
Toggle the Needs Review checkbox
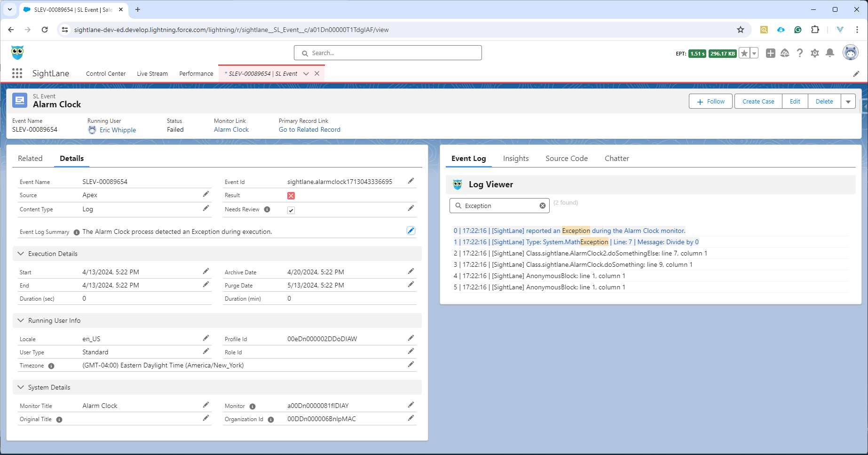pos(291,210)
